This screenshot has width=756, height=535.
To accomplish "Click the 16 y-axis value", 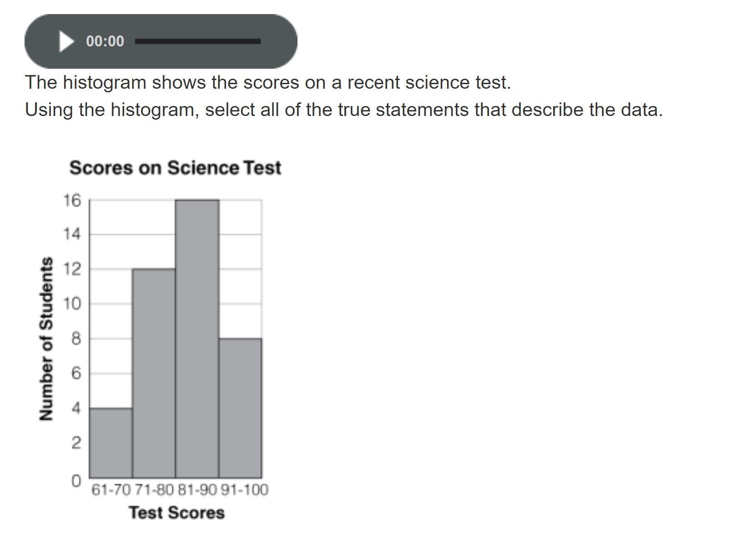I will point(72,200).
